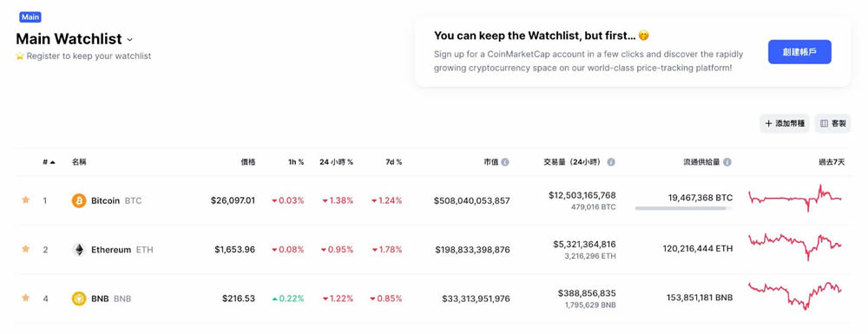The height and width of the screenshot is (334, 868).
Task: Click the 創建帳戶 button
Action: 799,52
